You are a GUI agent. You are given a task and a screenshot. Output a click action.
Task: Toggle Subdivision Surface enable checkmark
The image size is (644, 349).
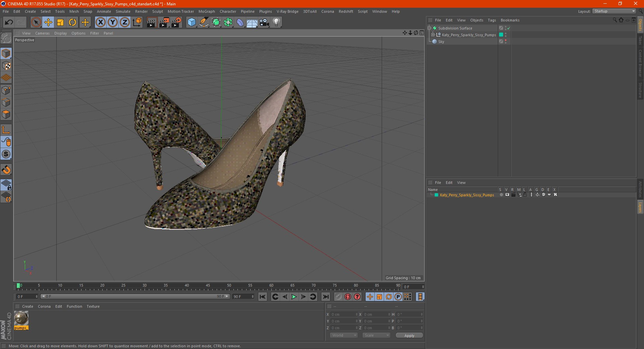pyautogui.click(x=508, y=28)
